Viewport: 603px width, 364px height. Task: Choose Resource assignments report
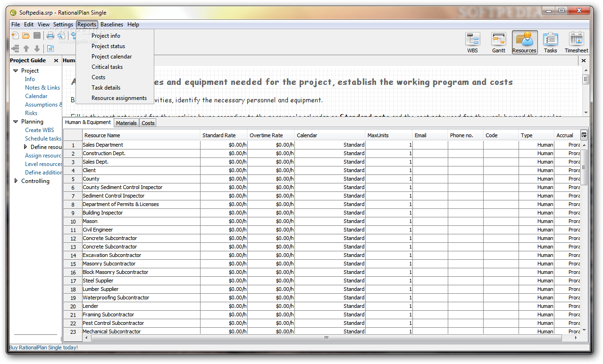(x=115, y=98)
